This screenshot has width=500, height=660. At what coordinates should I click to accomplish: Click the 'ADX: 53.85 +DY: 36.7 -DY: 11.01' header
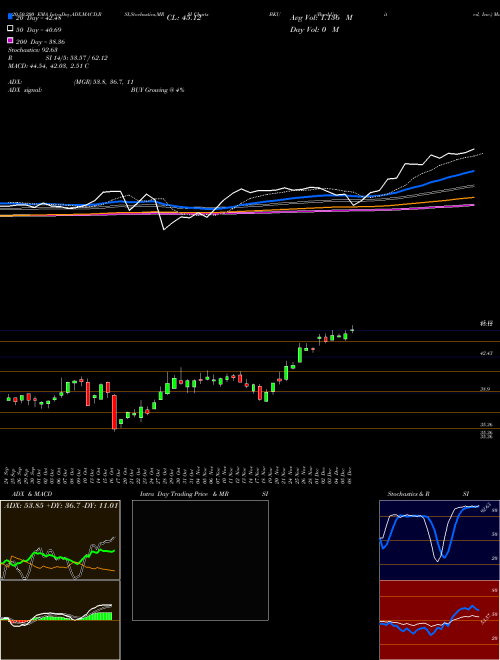[61, 505]
